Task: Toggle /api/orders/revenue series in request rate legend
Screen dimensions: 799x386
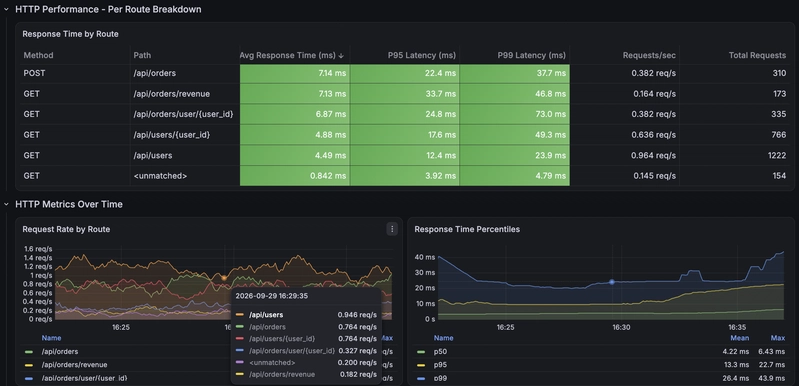Action: tap(74, 365)
